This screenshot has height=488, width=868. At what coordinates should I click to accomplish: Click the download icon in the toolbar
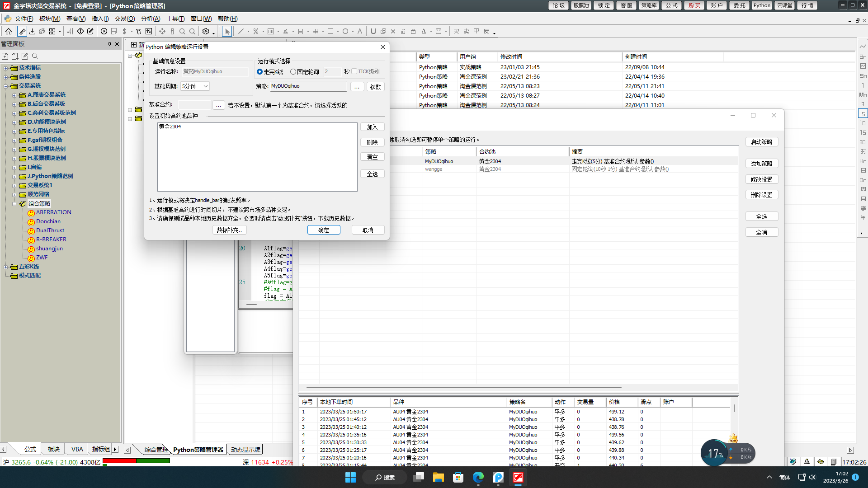point(32,31)
